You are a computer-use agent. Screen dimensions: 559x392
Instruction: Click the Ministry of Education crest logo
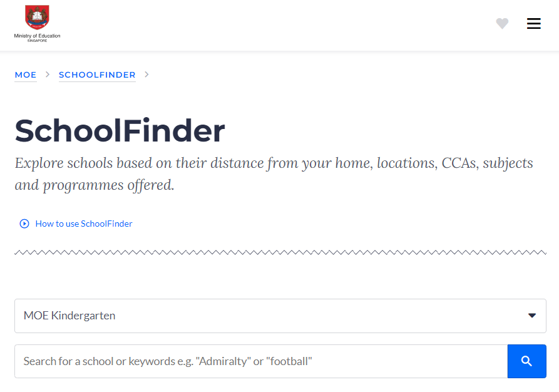[37, 18]
